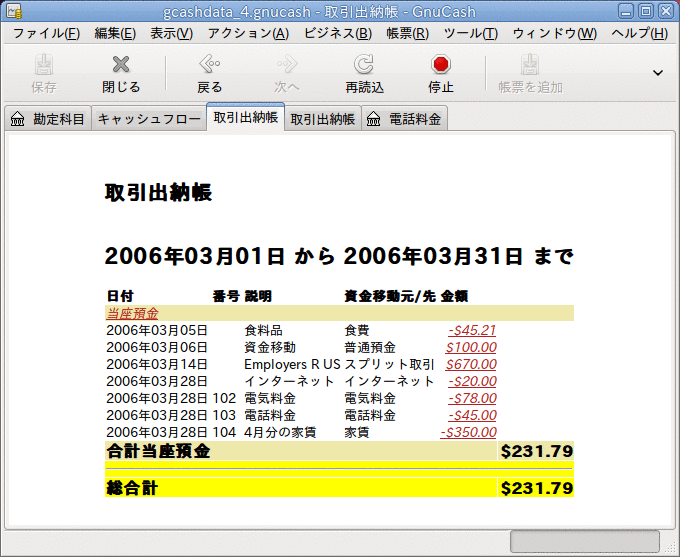Image resolution: width=680 pixels, height=557 pixels.
Task: Click bank icon on 勘定科目 tab
Action: click(17, 119)
